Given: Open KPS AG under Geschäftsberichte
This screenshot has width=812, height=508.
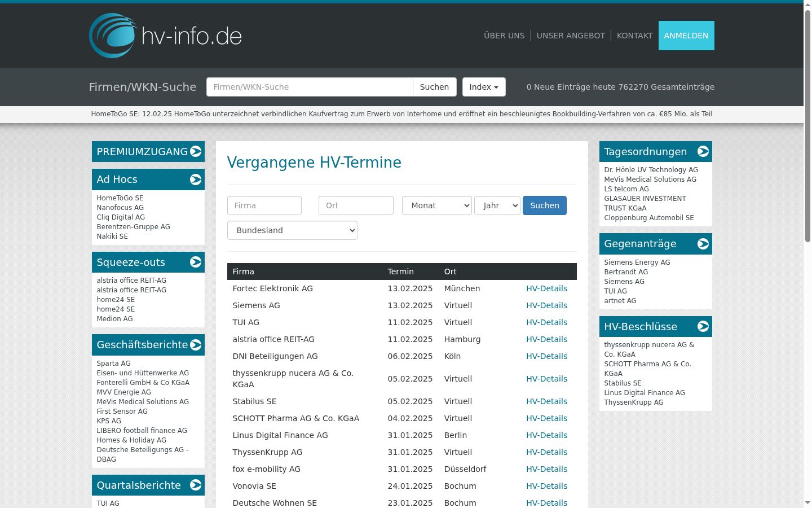Looking at the screenshot, I should coord(109,421).
